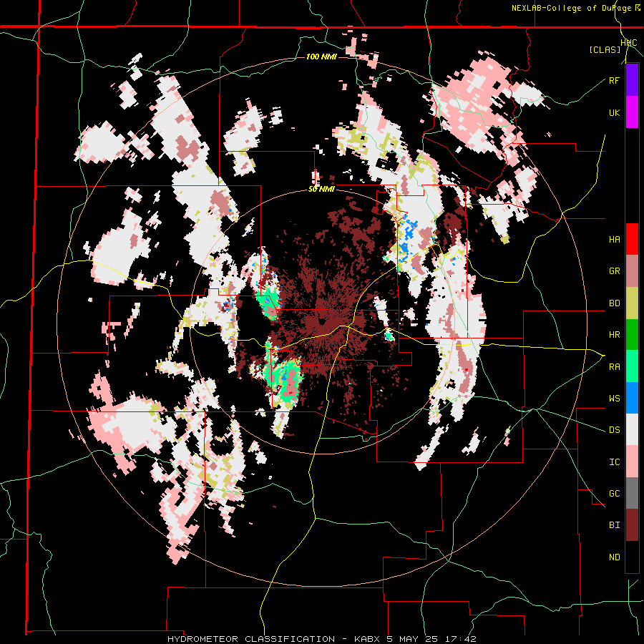This screenshot has height=644, width=644.
Task: Click the GR legend label
Action: point(614,271)
